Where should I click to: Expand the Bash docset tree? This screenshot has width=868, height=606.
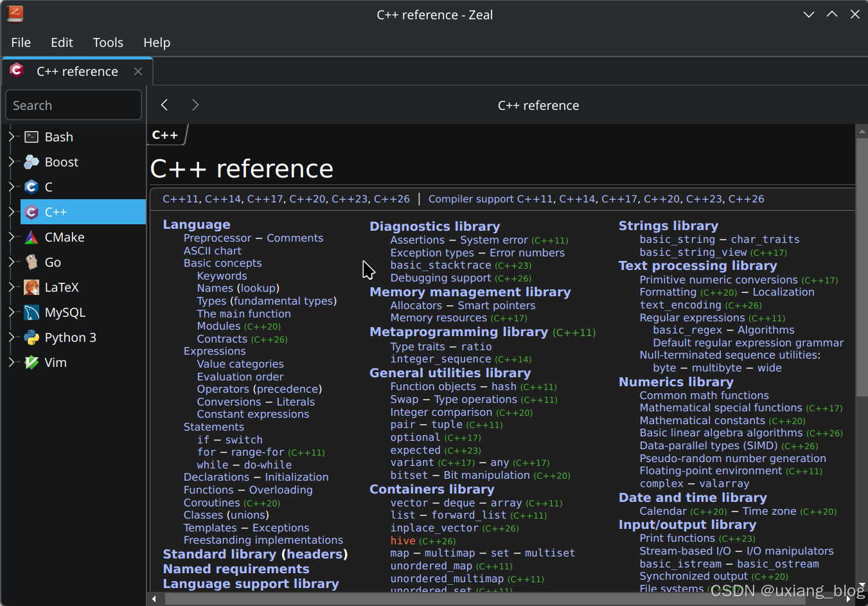(11, 137)
